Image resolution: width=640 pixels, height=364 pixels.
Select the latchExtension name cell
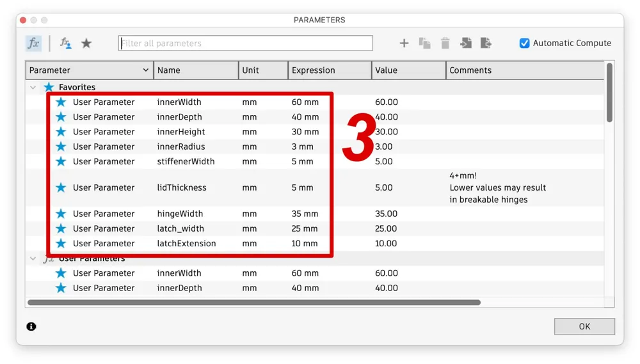186,244
